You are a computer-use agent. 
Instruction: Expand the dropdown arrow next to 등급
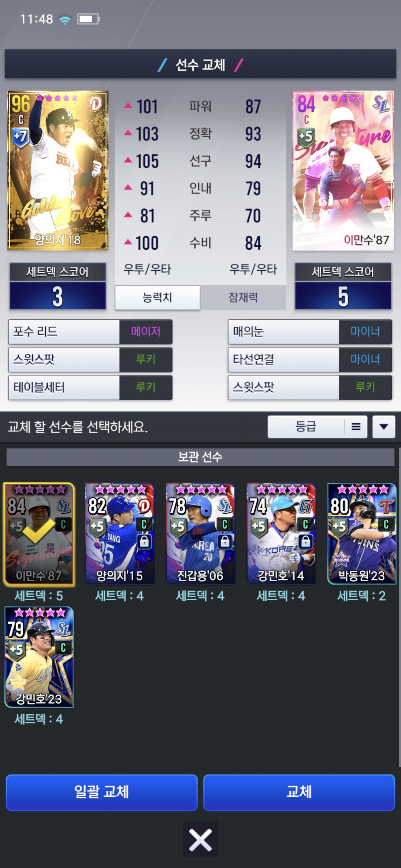[384, 427]
